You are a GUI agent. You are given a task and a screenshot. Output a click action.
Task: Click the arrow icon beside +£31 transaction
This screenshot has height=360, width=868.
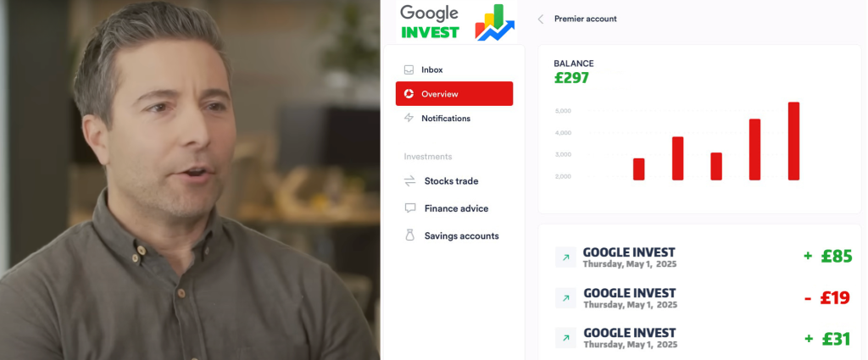[x=565, y=338]
